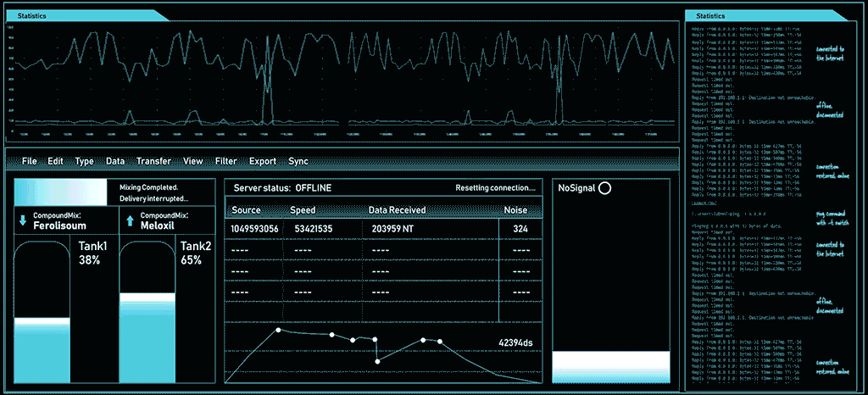Click the down arrow beside Ferolisoum
This screenshot has height=395, width=868.
tap(22, 221)
